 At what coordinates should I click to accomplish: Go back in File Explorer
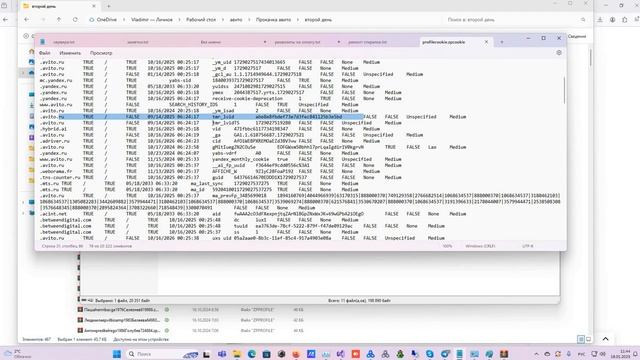click(27, 20)
